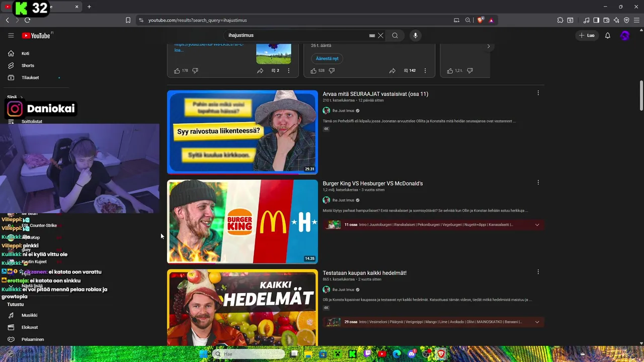Open the Testataan kaupan kaikki hedelmät title
Screen dimensions: 644x362
[365, 273]
